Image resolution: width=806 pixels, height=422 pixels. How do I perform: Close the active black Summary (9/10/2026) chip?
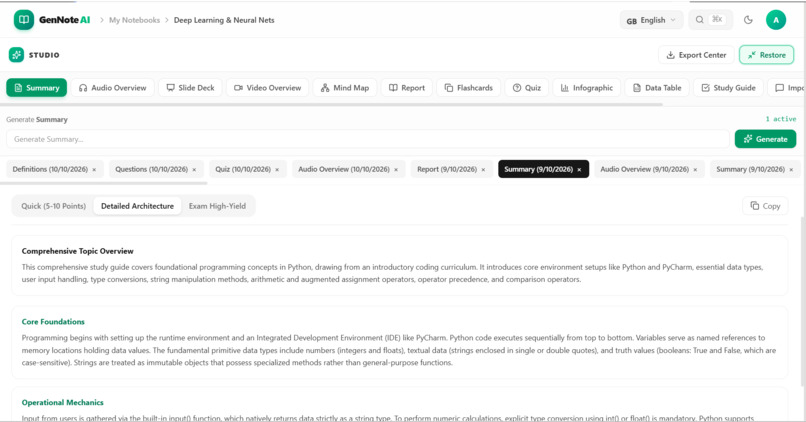click(x=579, y=170)
